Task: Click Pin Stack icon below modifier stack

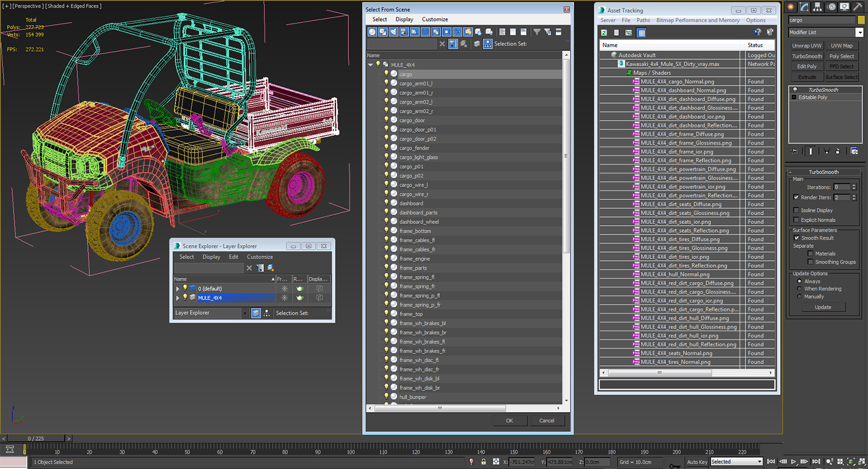Action: pos(795,151)
